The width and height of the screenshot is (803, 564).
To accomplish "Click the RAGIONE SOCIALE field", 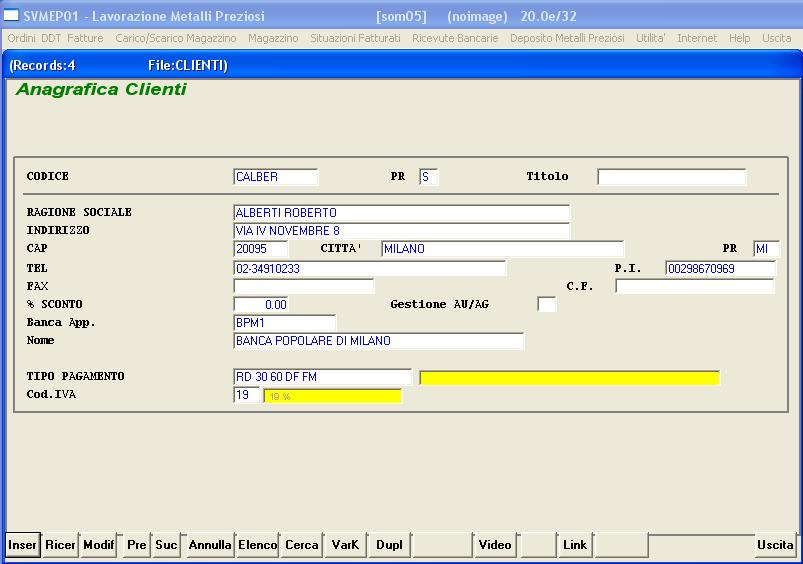I will tap(400, 213).
